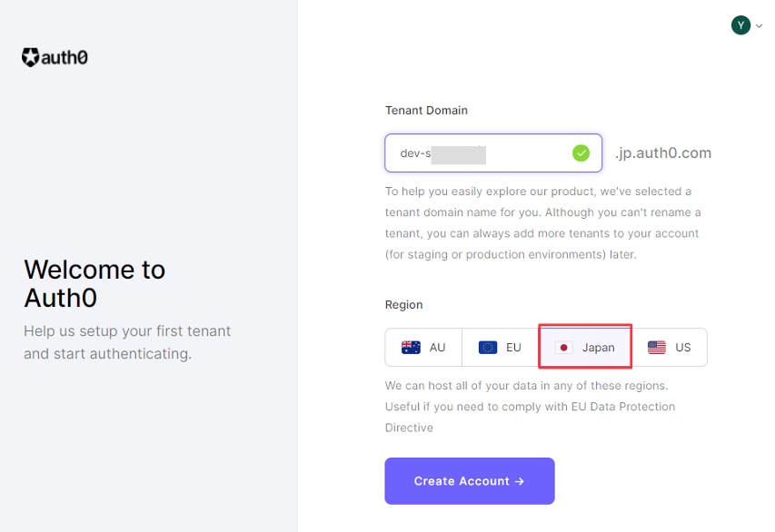Select the AU region label
Screen dimensions: 775x532
click(437, 348)
